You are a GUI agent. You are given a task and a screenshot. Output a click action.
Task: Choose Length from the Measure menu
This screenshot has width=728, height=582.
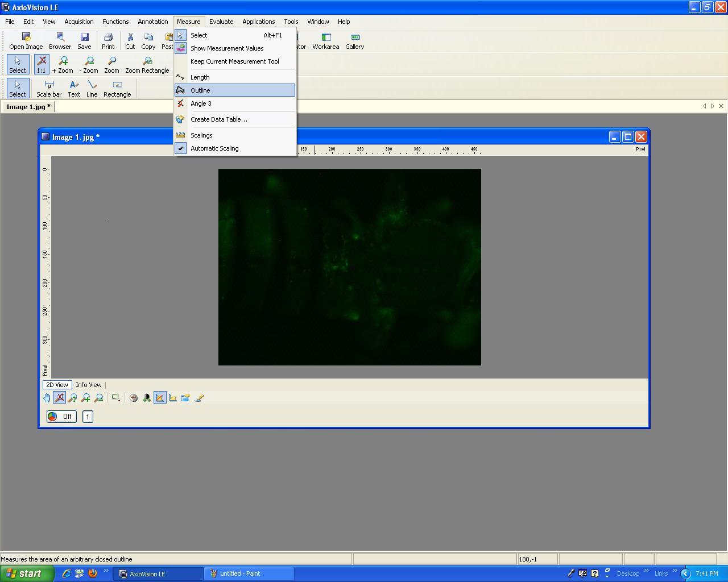[x=200, y=77]
